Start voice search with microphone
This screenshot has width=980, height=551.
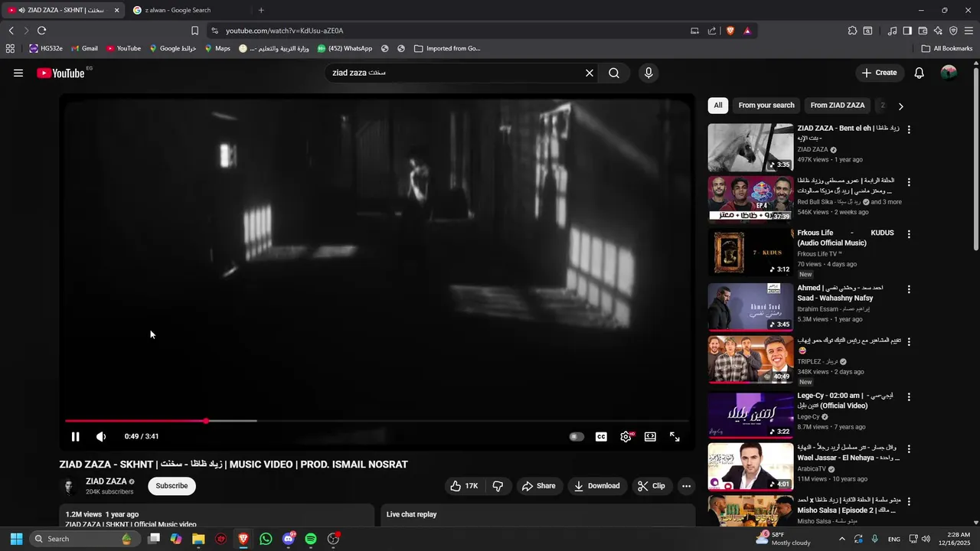[648, 73]
